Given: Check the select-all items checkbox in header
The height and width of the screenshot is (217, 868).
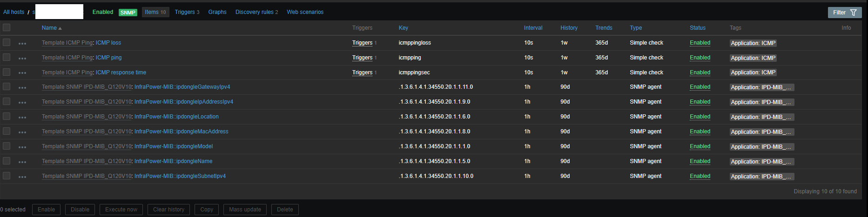Looking at the screenshot, I should pyautogui.click(x=7, y=27).
